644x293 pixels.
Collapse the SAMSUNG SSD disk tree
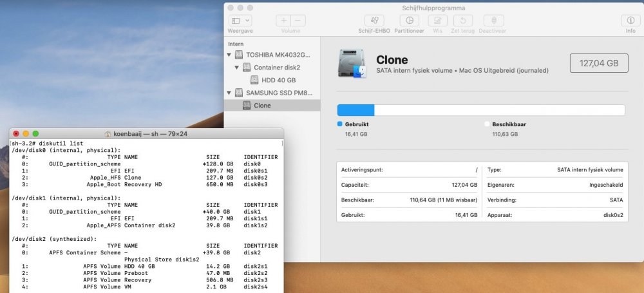click(x=230, y=93)
